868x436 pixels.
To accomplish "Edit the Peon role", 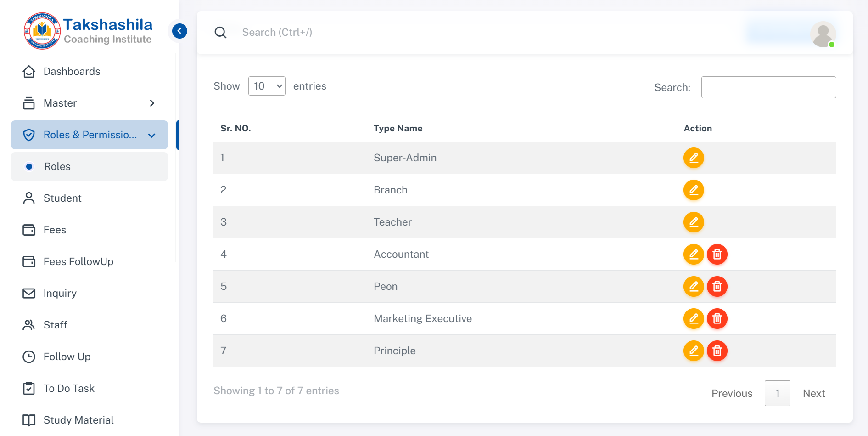I will tap(694, 287).
